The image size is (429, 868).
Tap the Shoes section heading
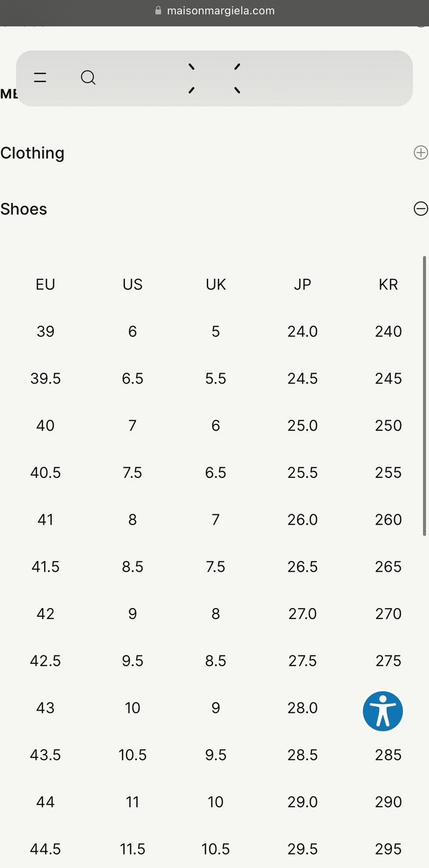[24, 209]
